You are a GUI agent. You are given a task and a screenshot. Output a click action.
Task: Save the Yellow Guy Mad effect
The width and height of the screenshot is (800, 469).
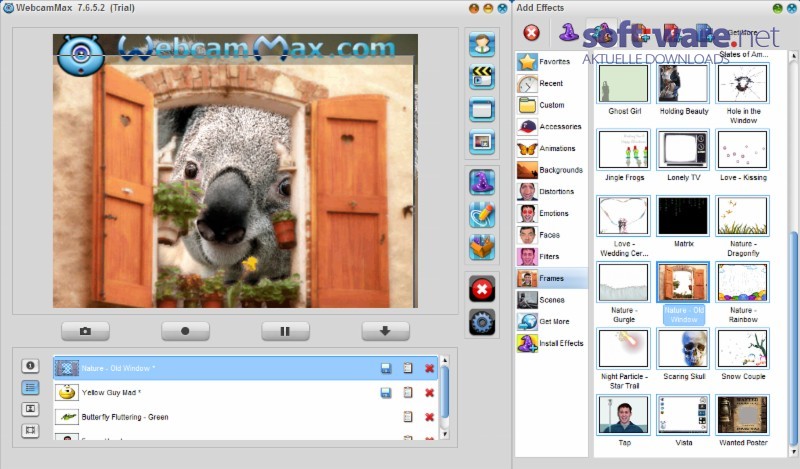pyautogui.click(x=386, y=392)
